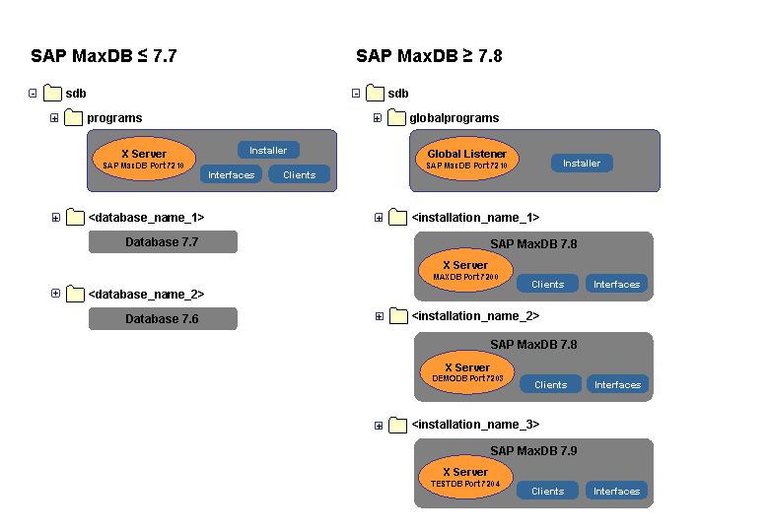Image resolution: width=769 pixels, height=532 pixels.
Task: Click the Interfaces button under programs
Action: click(x=232, y=175)
